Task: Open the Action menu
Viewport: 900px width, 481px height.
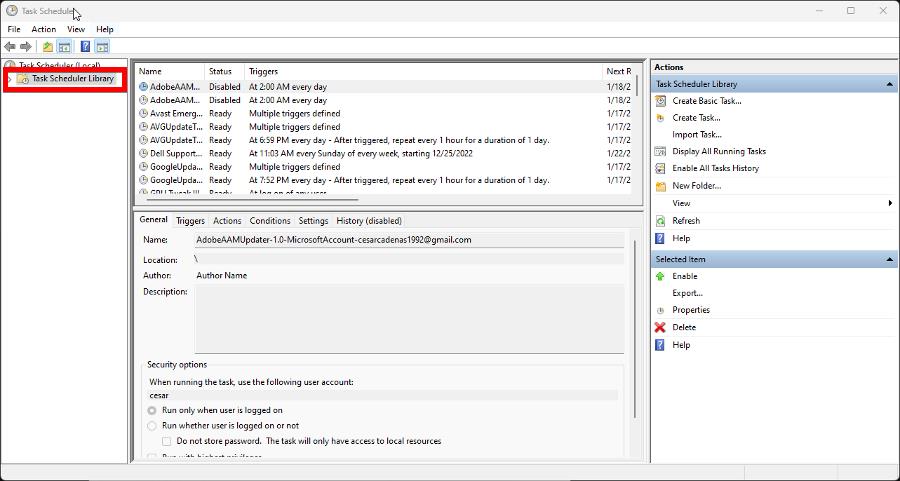Action: coord(44,29)
